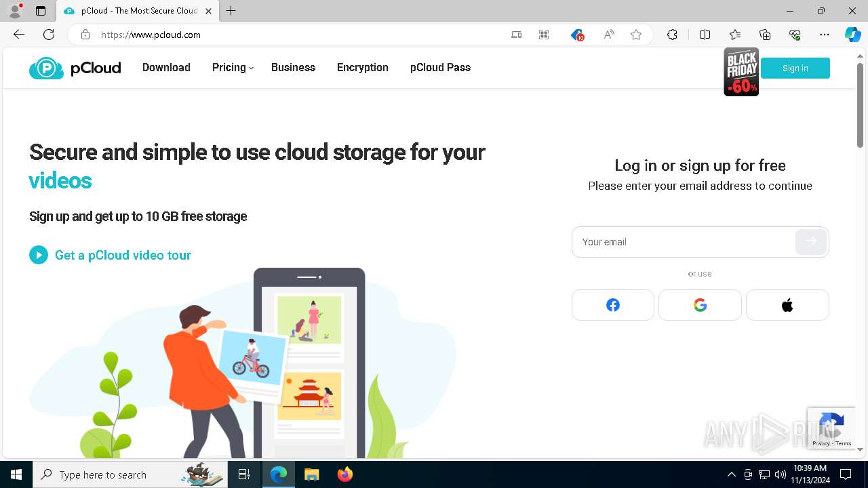Open the Favorites list
Screen dimensions: 868x488
point(735,35)
